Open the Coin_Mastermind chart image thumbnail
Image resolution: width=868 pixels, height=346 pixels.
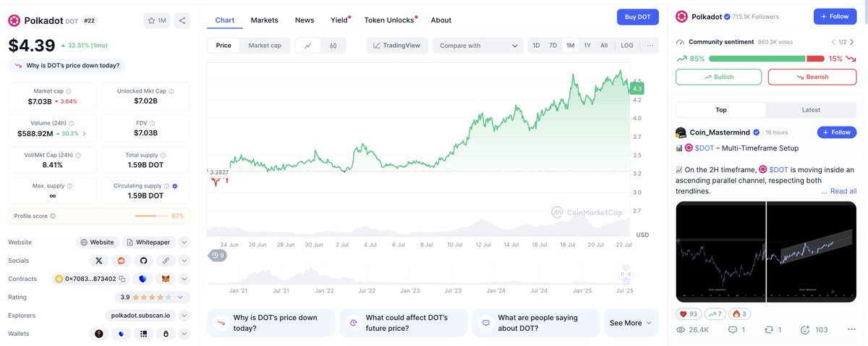[766, 251]
